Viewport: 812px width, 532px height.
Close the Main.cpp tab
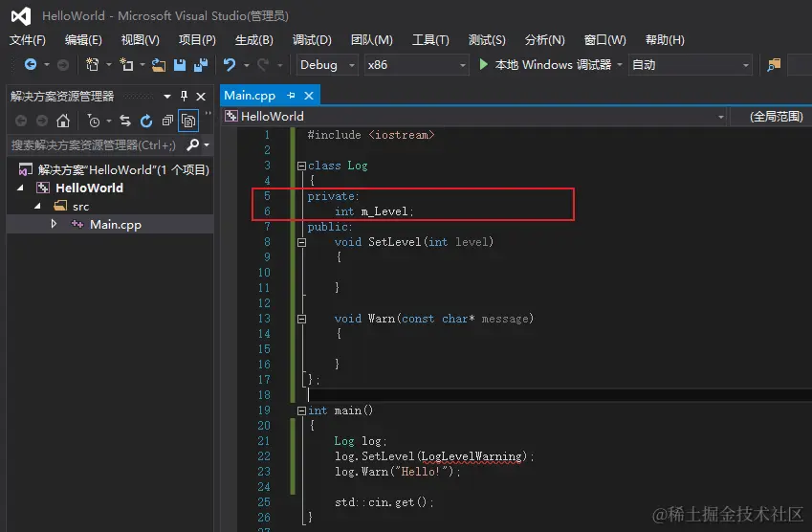click(309, 96)
